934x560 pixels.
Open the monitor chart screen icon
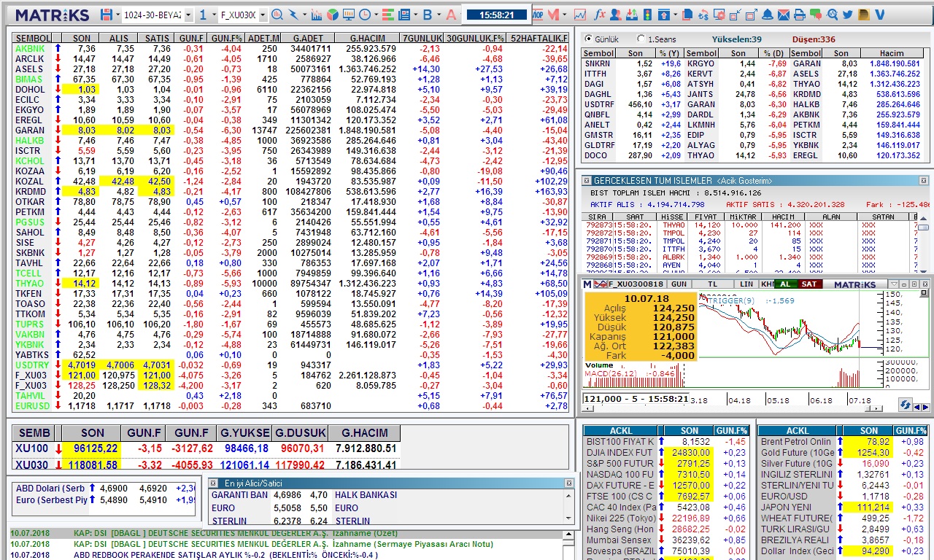tap(349, 15)
